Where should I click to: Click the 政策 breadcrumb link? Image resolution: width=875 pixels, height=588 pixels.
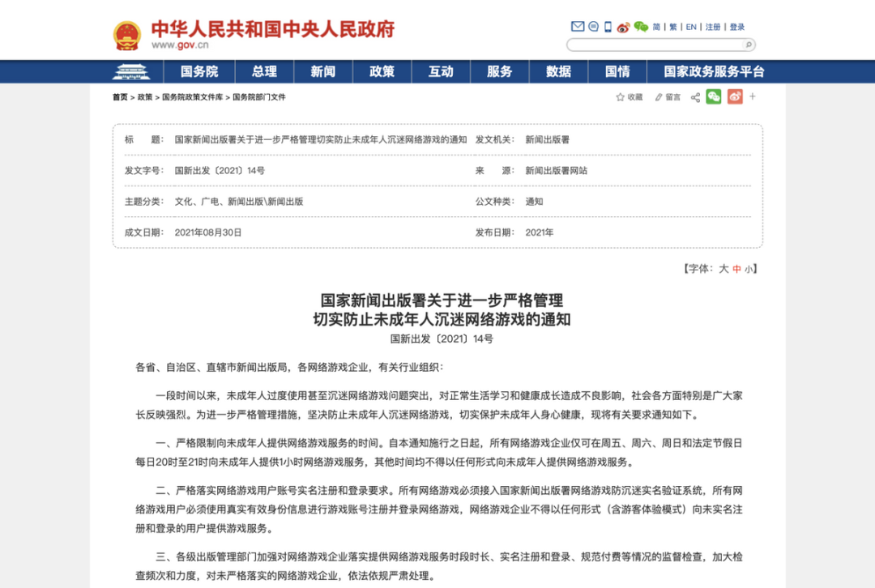[145, 97]
